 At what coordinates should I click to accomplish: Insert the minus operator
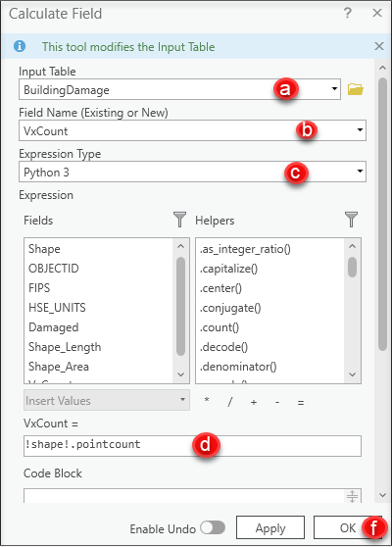tap(277, 402)
